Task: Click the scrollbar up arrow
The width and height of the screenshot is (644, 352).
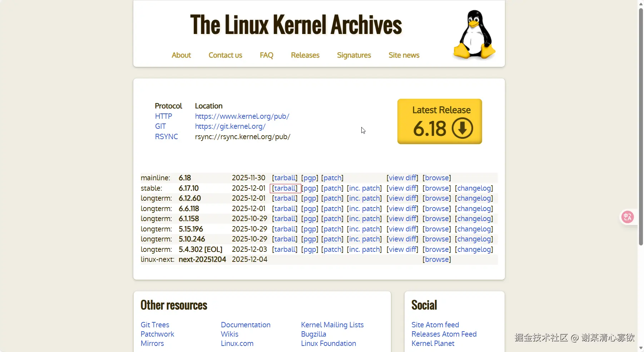Action: click(x=641, y=4)
